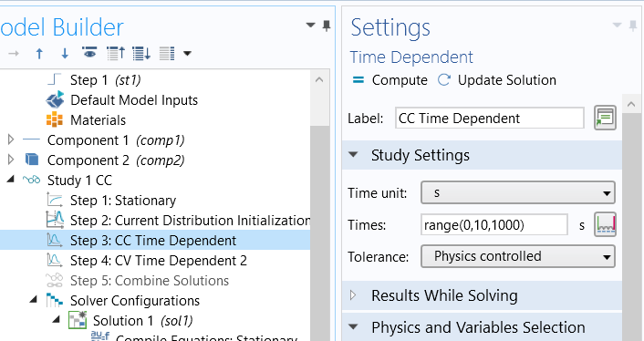The width and height of the screenshot is (644, 341).
Task: Select Step 4: CV Time Dependent 2
Action: coord(159,261)
